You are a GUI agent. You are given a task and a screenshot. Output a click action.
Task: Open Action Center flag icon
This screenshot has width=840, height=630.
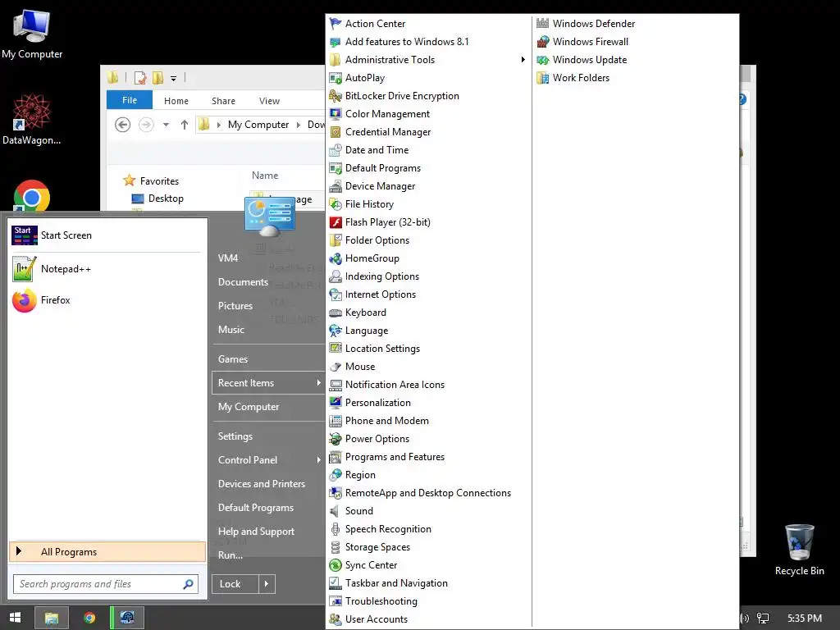click(336, 24)
